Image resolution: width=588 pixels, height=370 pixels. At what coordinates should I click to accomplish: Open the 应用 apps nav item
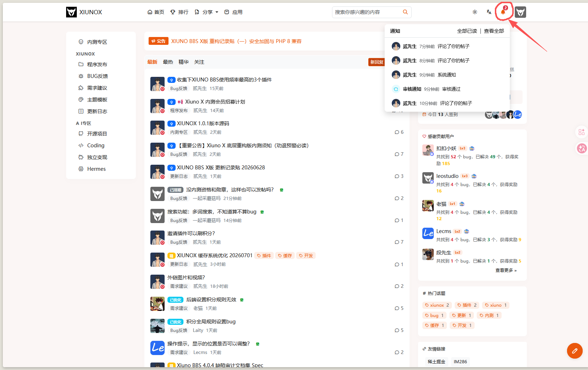(x=233, y=12)
